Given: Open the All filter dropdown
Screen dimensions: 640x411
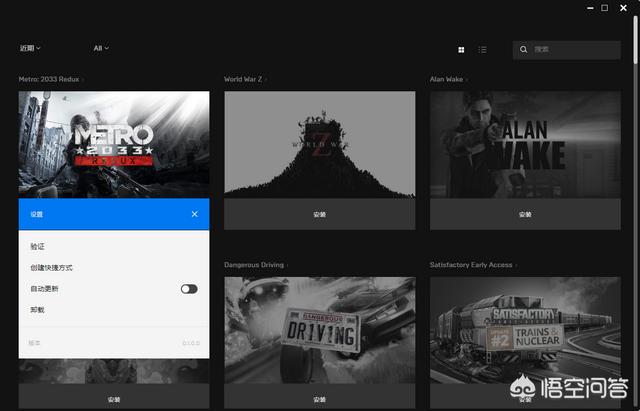Looking at the screenshot, I should (x=101, y=48).
